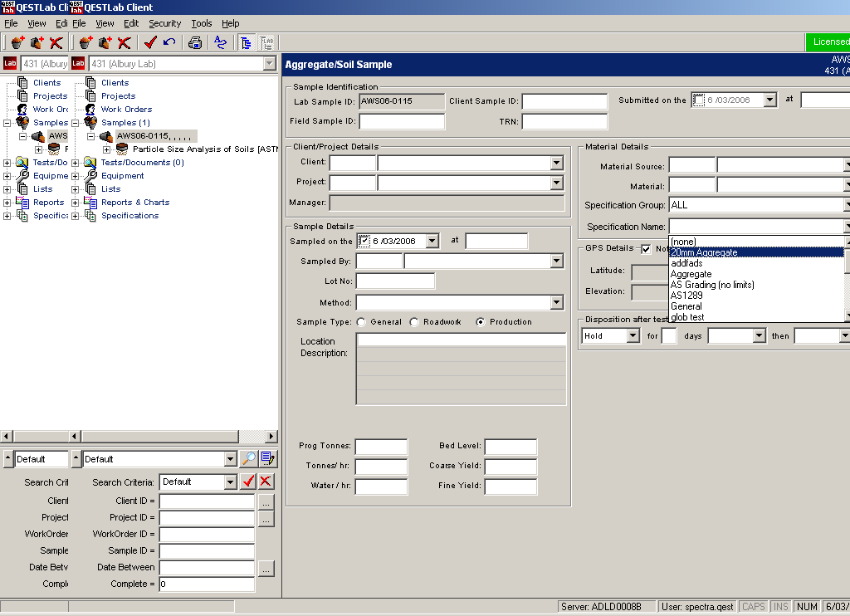Open the Tools menu
850x616 pixels.
(202, 23)
